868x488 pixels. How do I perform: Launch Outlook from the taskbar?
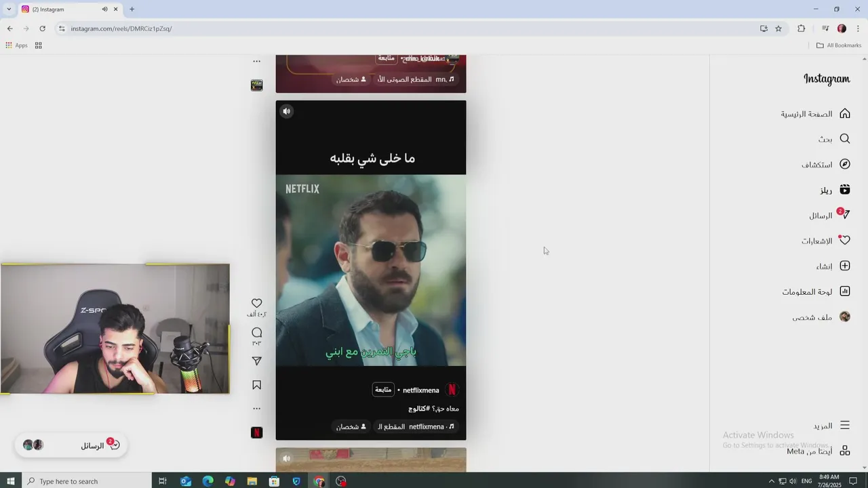tap(186, 481)
